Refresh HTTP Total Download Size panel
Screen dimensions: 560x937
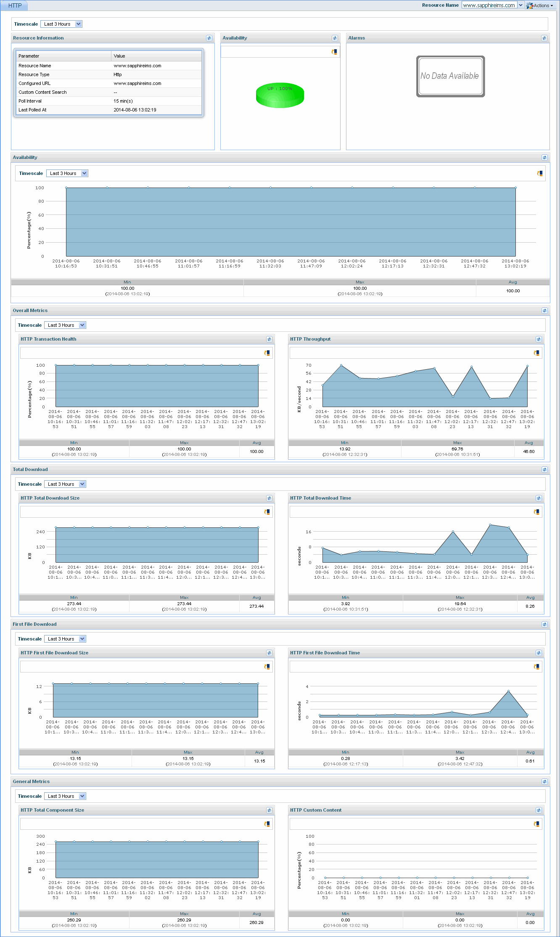point(269,498)
